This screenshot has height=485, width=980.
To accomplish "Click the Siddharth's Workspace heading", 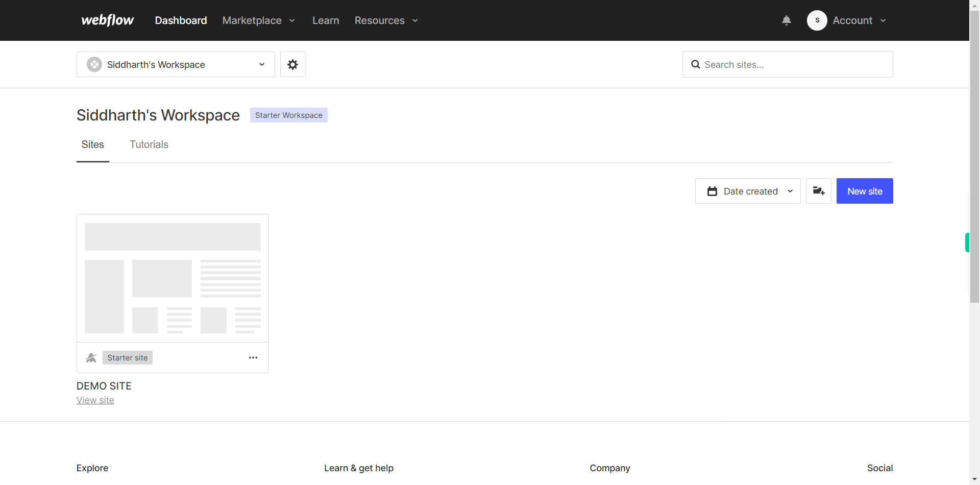I will tap(158, 115).
